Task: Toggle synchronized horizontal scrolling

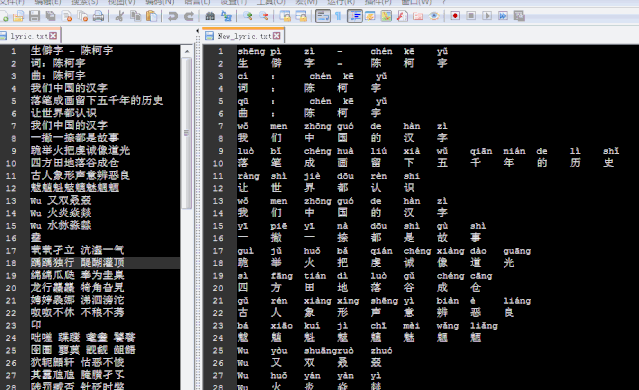Action: click(301, 16)
